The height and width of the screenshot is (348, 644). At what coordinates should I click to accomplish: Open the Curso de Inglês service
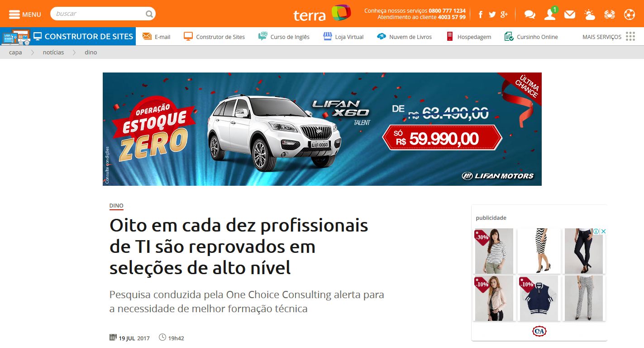tap(284, 37)
